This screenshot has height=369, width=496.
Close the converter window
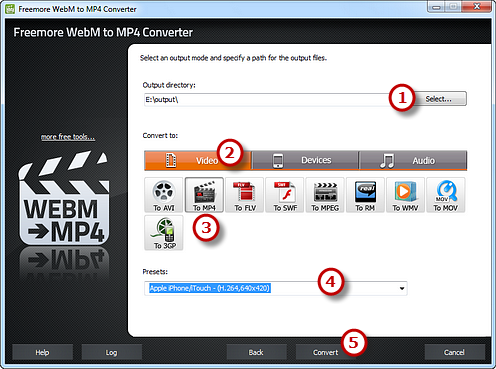(x=477, y=7)
